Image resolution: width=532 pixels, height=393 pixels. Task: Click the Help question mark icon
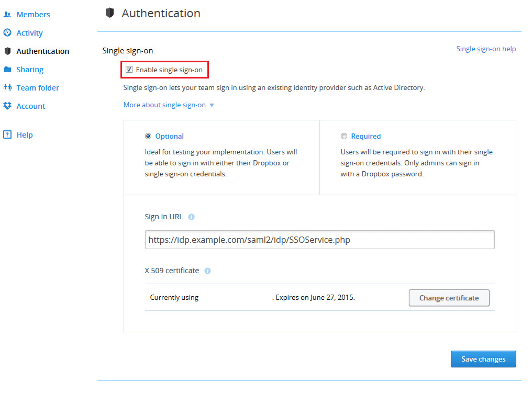tap(7, 134)
